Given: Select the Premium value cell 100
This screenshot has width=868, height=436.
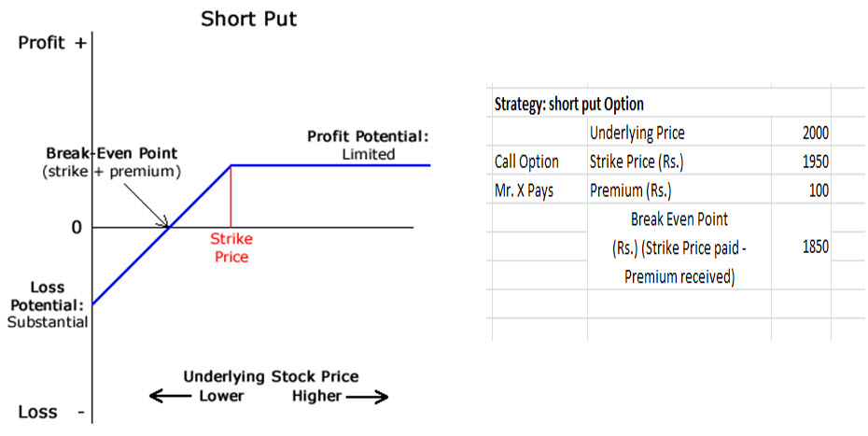Looking at the screenshot, I should (x=801, y=190).
